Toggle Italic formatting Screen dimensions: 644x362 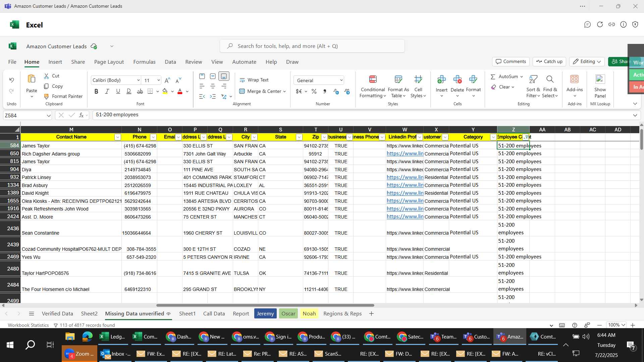(x=107, y=91)
